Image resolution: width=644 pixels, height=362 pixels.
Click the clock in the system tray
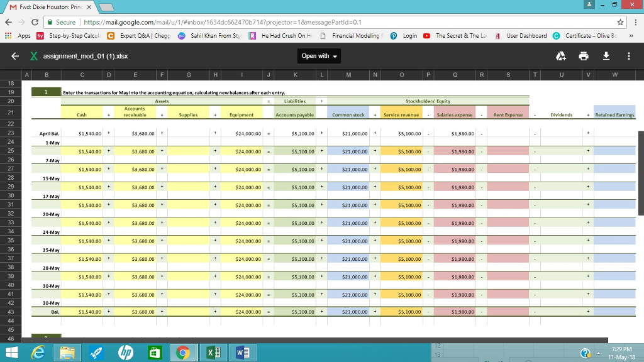pos(621,353)
